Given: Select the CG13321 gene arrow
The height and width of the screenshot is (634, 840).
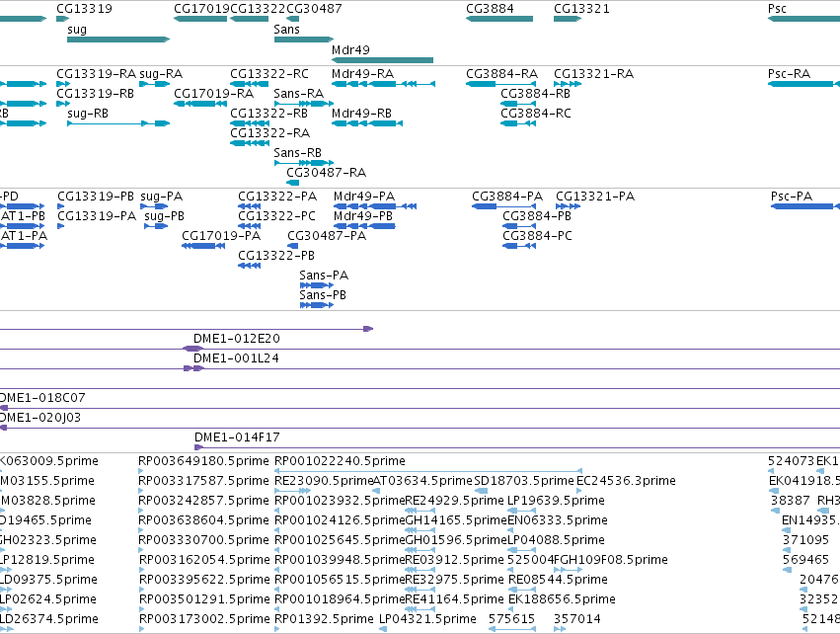Looking at the screenshot, I should coord(568,19).
